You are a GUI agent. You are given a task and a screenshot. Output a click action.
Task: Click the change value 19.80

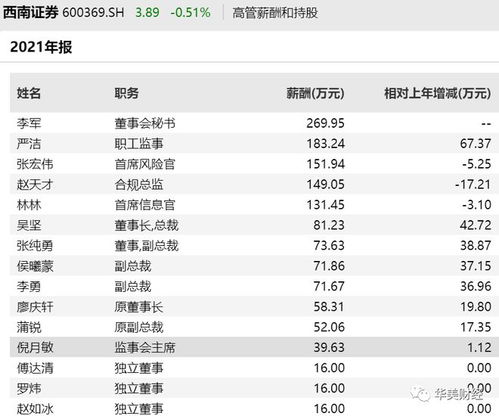point(476,307)
